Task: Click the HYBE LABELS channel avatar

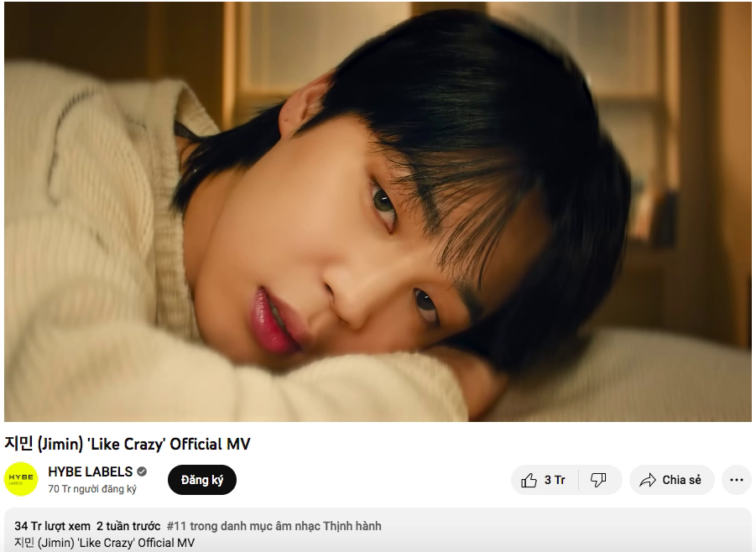Action: (21, 479)
